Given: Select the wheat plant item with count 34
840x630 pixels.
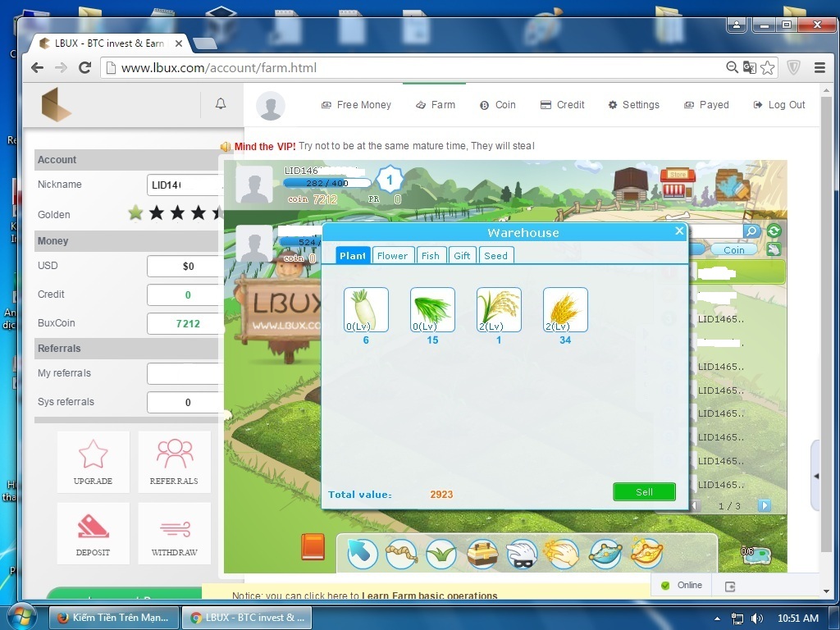Looking at the screenshot, I should (565, 309).
